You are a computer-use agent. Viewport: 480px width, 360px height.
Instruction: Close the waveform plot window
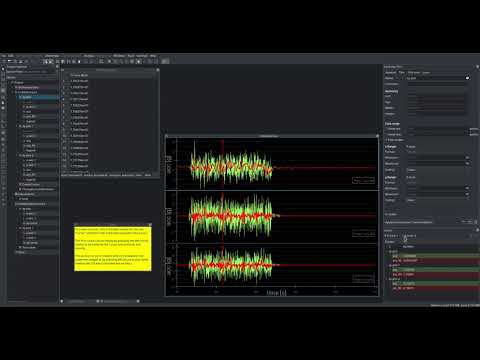(x=377, y=136)
